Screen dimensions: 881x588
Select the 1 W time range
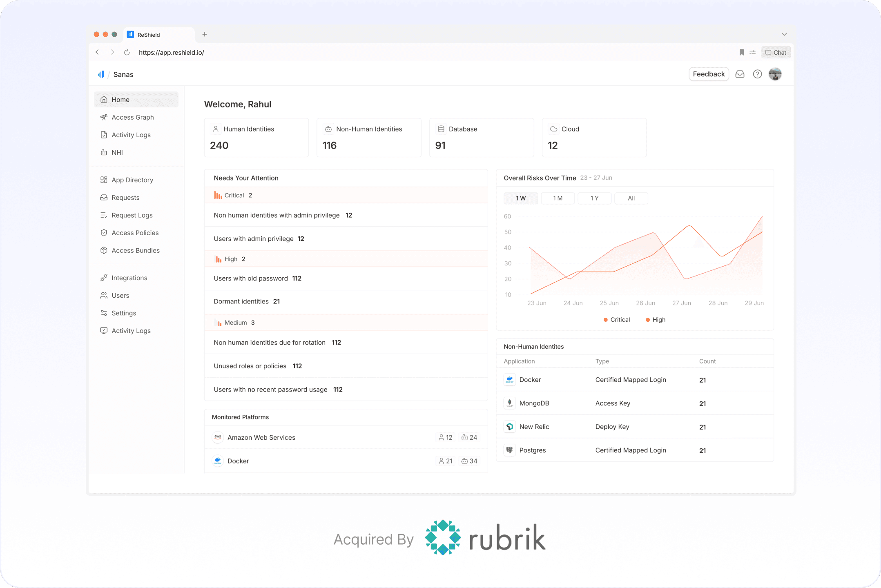pyautogui.click(x=521, y=198)
